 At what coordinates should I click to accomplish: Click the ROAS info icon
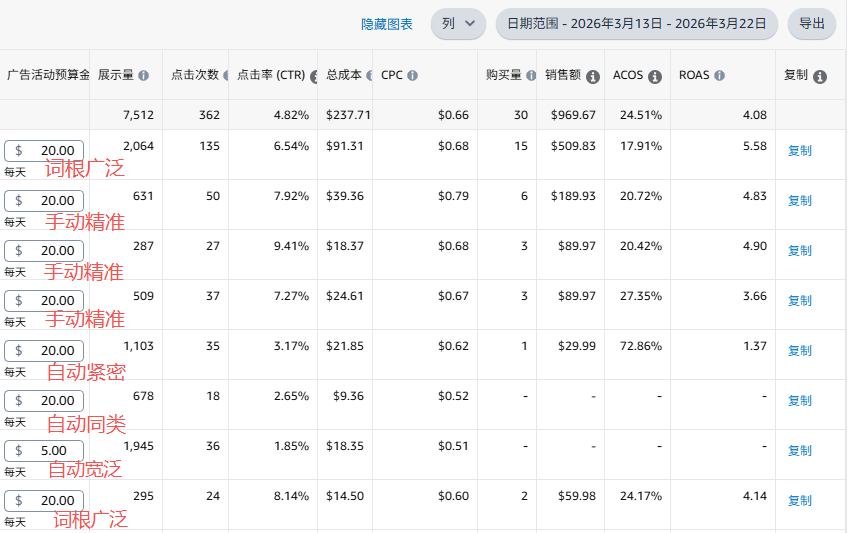(719, 76)
